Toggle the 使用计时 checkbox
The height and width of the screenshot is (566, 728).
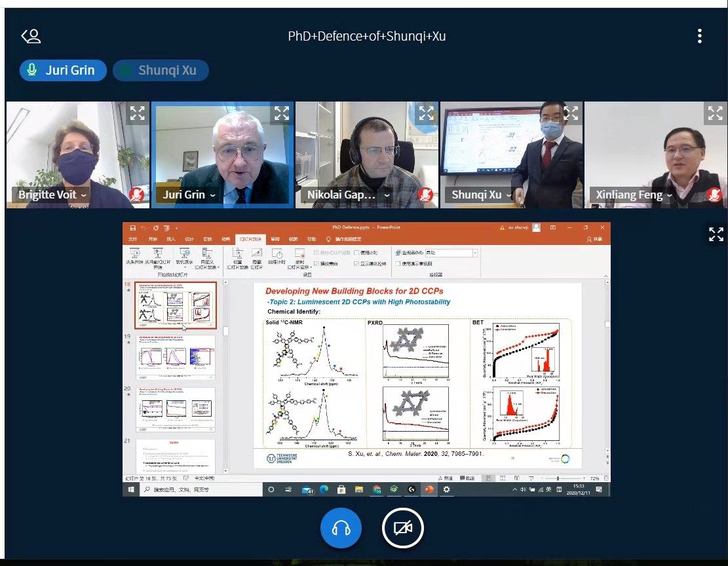(357, 252)
